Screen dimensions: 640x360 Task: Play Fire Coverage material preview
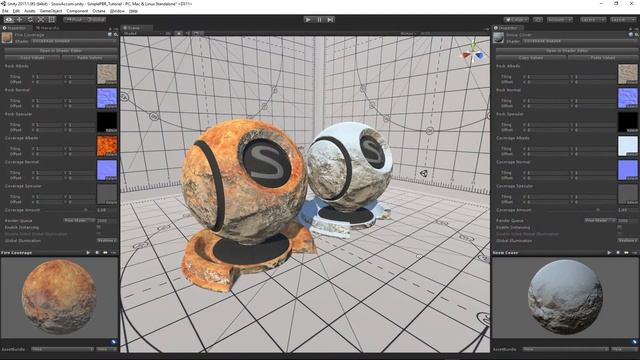pos(88,253)
